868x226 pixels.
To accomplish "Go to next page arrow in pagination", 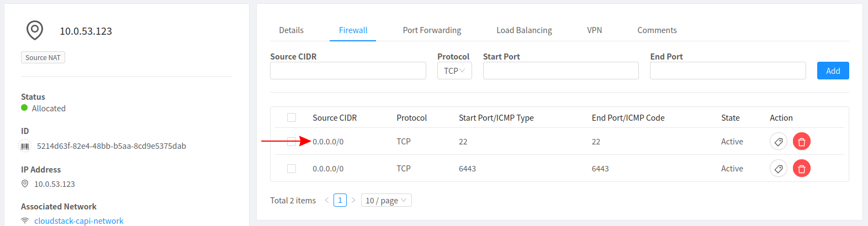I will (353, 200).
